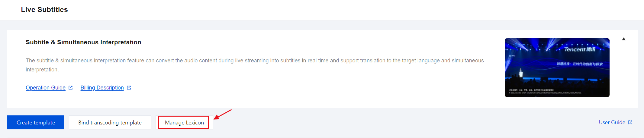Click the live stream preview thumbnail
The width and height of the screenshot is (644, 138).
pos(557,72)
